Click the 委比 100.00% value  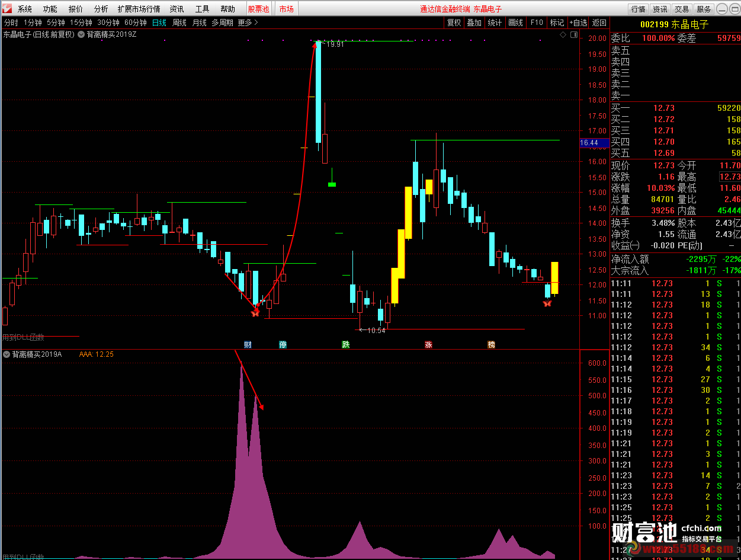pyautogui.click(x=659, y=38)
